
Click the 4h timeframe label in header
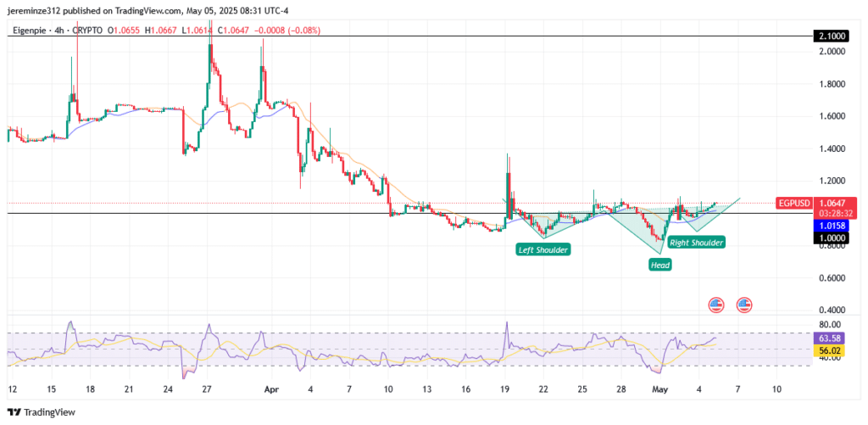point(58,30)
